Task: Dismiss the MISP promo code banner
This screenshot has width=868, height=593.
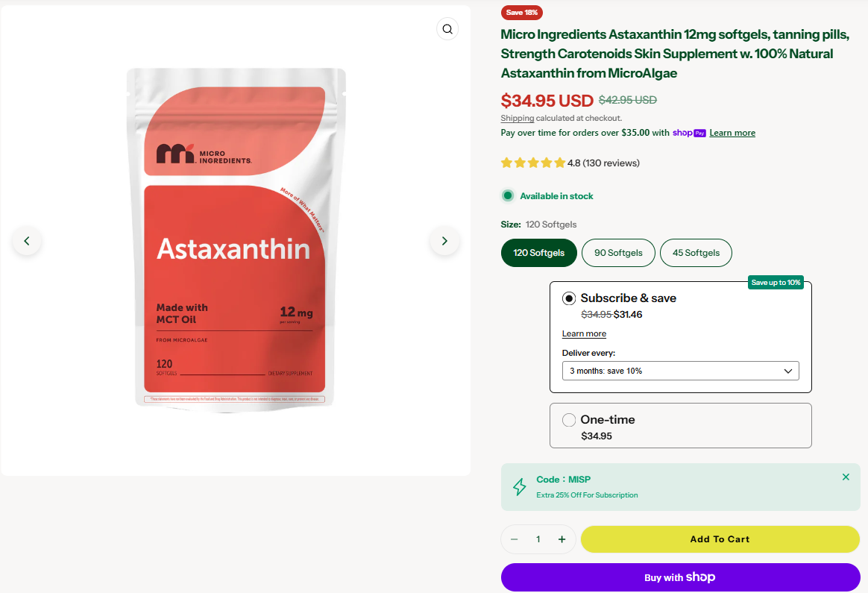Action: (846, 477)
